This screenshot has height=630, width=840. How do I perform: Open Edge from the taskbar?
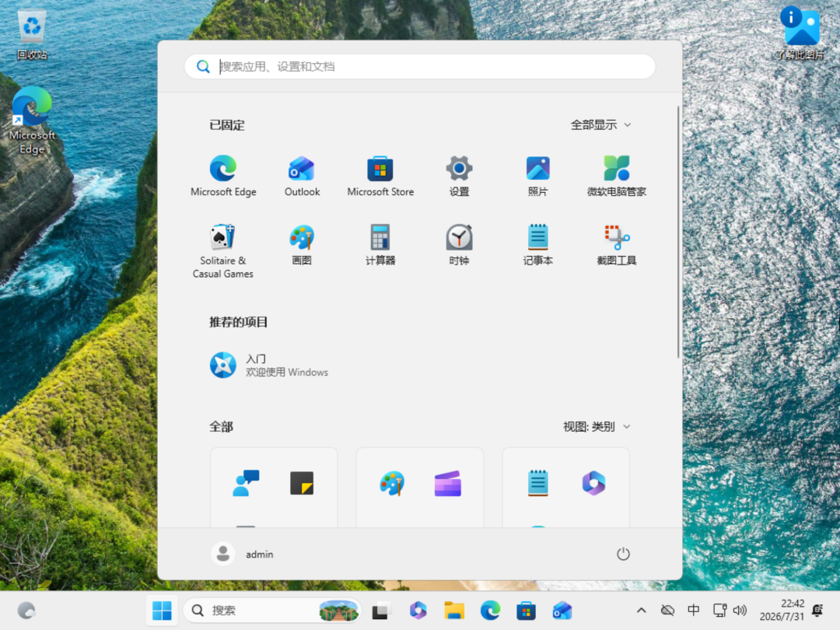pyautogui.click(x=490, y=611)
